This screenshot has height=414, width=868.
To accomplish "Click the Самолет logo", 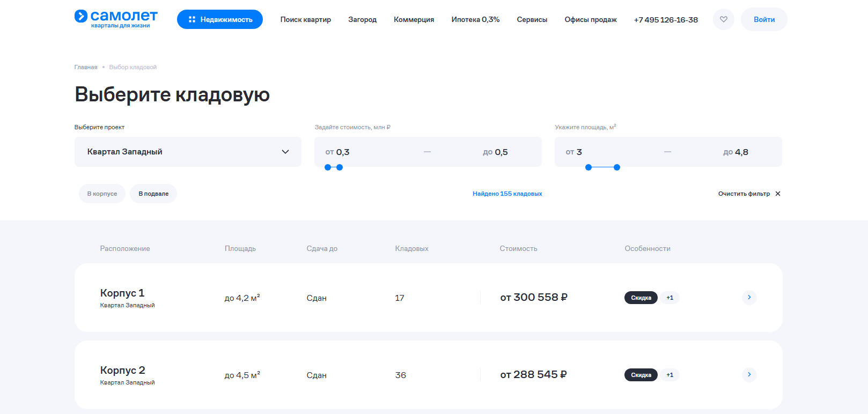I will click(x=116, y=19).
